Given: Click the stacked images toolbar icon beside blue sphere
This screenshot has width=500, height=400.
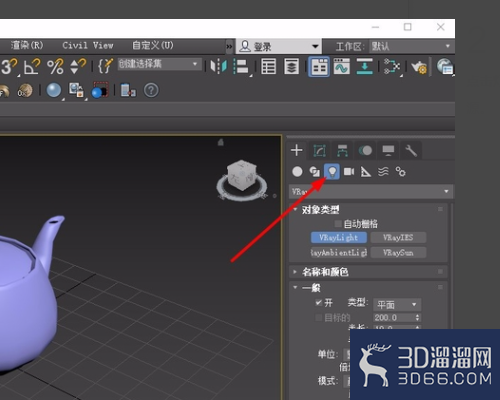Looking at the screenshot, I should (76, 90).
